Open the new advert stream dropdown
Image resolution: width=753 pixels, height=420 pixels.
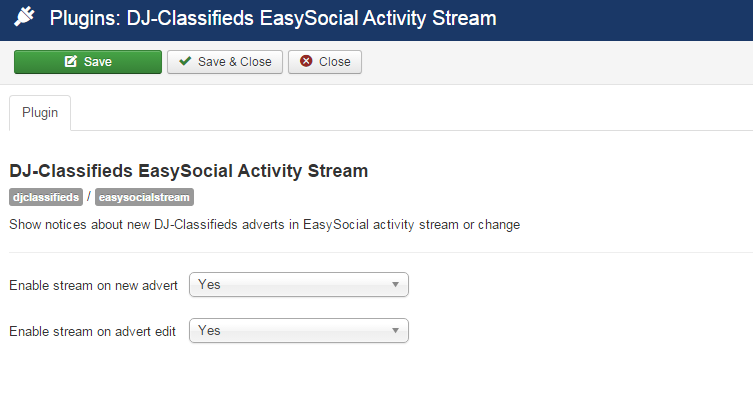(298, 285)
